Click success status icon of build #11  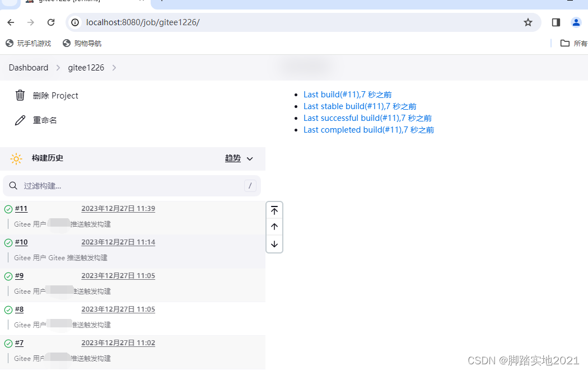coord(8,209)
